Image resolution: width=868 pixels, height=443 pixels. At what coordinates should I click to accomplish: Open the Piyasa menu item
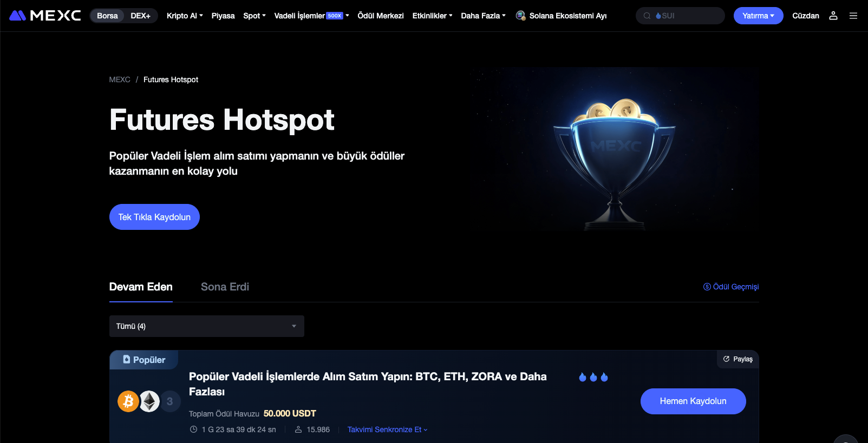click(223, 16)
